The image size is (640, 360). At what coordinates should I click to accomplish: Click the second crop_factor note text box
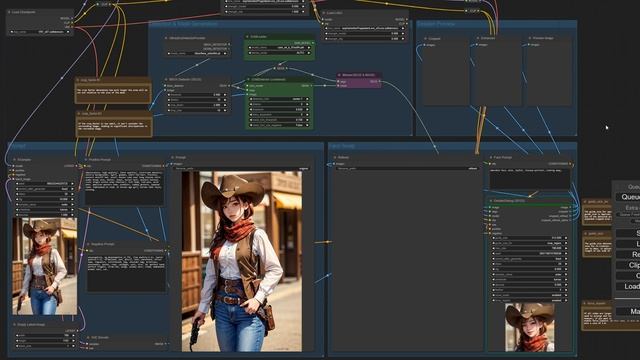[114, 127]
